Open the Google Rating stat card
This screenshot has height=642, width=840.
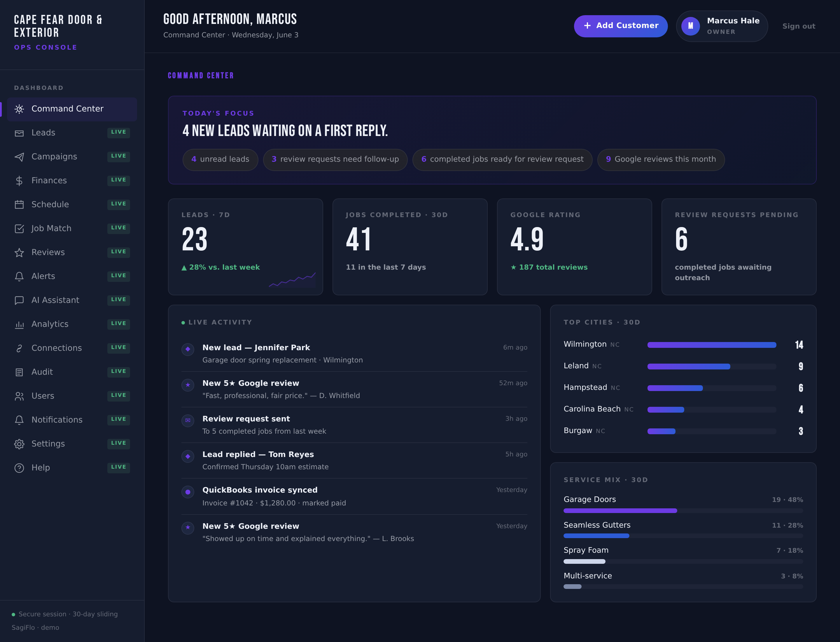(x=574, y=247)
